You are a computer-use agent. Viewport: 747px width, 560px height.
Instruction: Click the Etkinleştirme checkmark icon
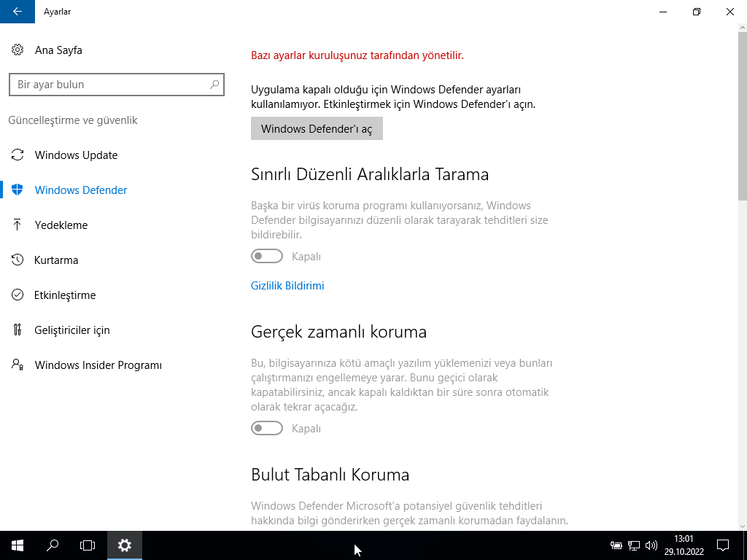coord(18,295)
